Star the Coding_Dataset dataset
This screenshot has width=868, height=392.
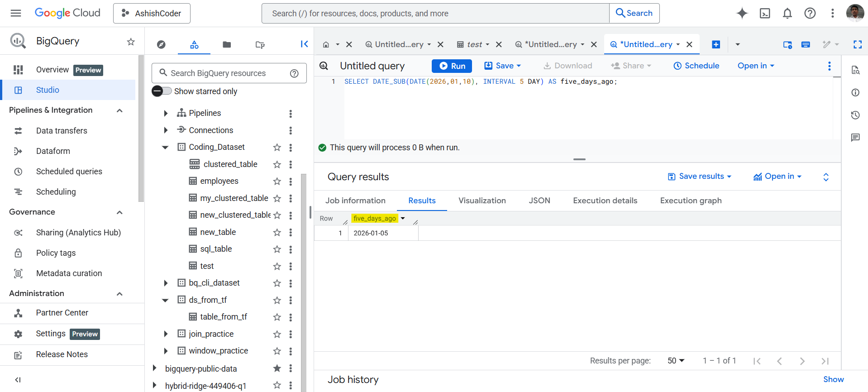coord(277,148)
